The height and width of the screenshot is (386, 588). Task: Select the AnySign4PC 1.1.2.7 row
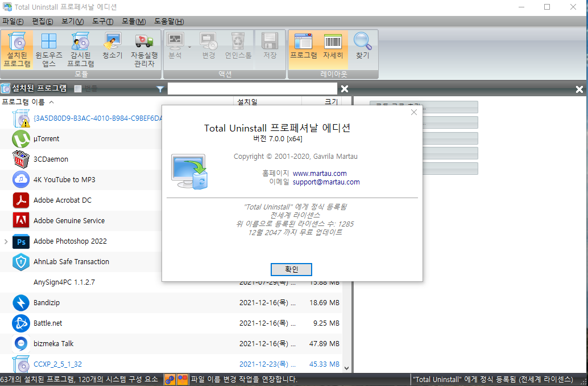click(x=171, y=282)
